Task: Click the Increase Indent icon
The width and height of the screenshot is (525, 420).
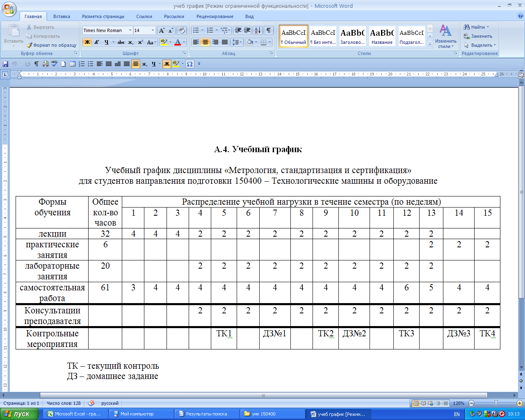Action: 247,30
